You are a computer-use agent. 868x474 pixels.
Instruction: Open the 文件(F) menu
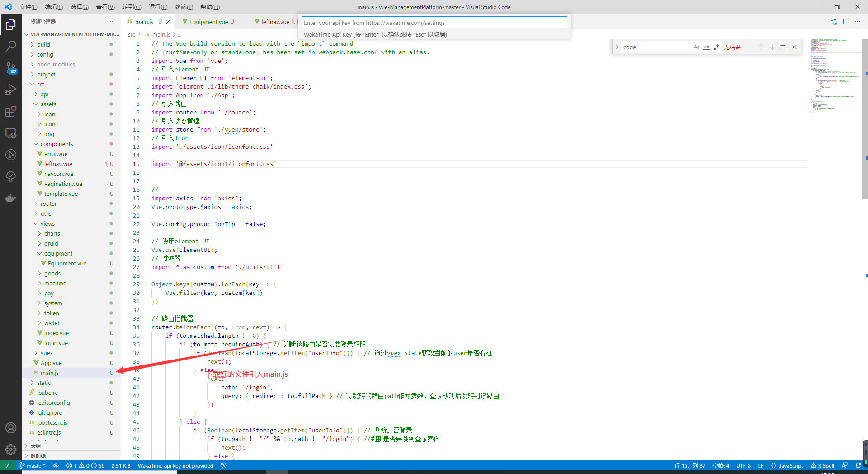[28, 7]
